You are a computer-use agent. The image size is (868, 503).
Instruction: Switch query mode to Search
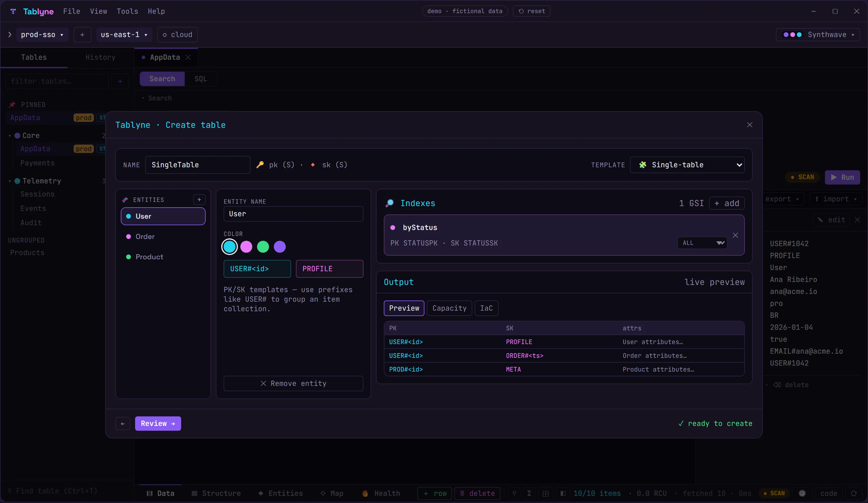[162, 79]
